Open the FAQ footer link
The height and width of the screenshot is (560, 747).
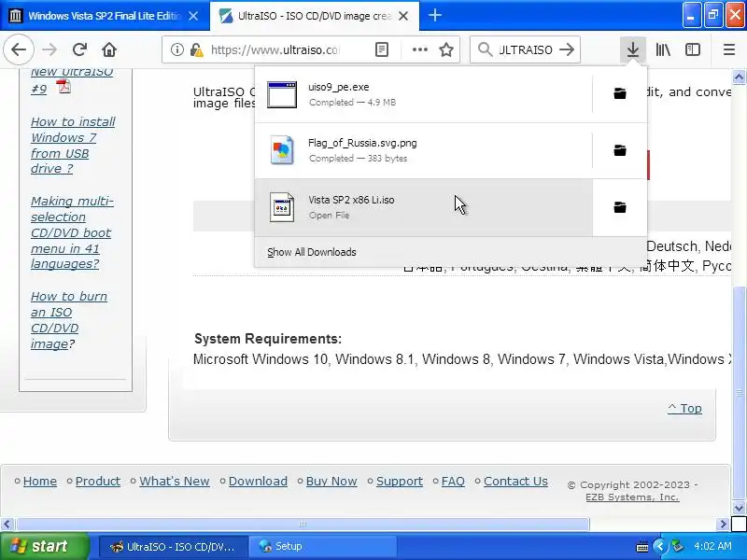coord(453,481)
